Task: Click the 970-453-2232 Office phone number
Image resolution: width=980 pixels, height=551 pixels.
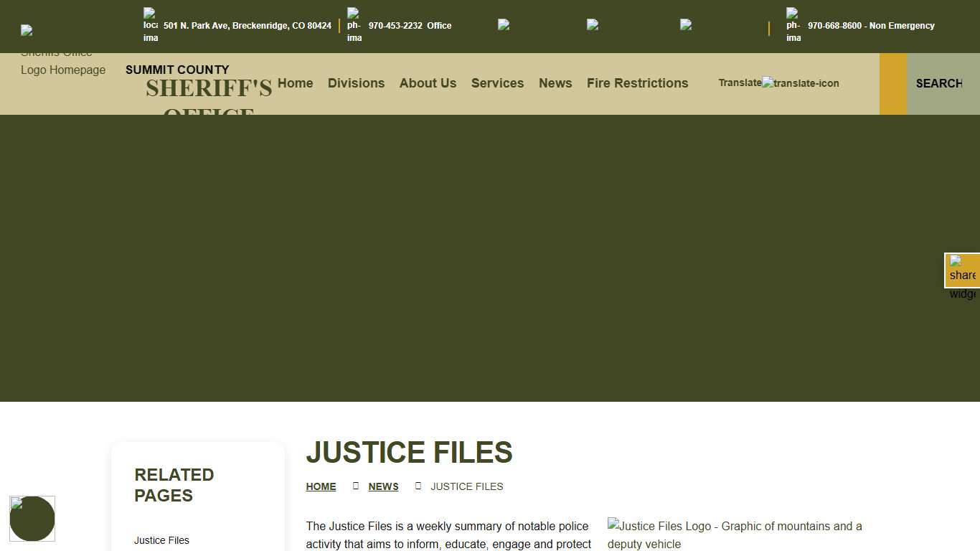Action: pos(410,26)
